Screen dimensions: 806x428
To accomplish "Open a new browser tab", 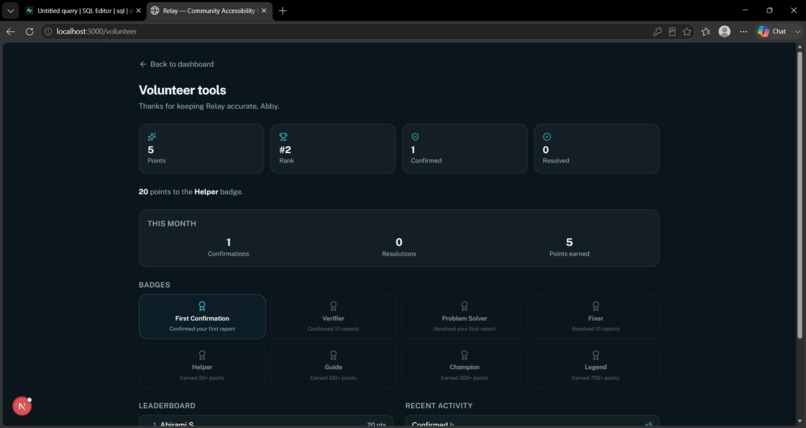I will pos(282,10).
